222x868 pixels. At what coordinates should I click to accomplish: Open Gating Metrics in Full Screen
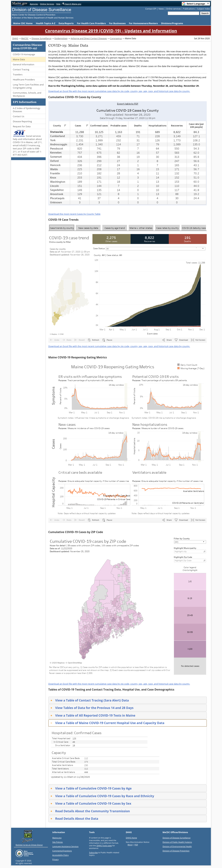198,520
